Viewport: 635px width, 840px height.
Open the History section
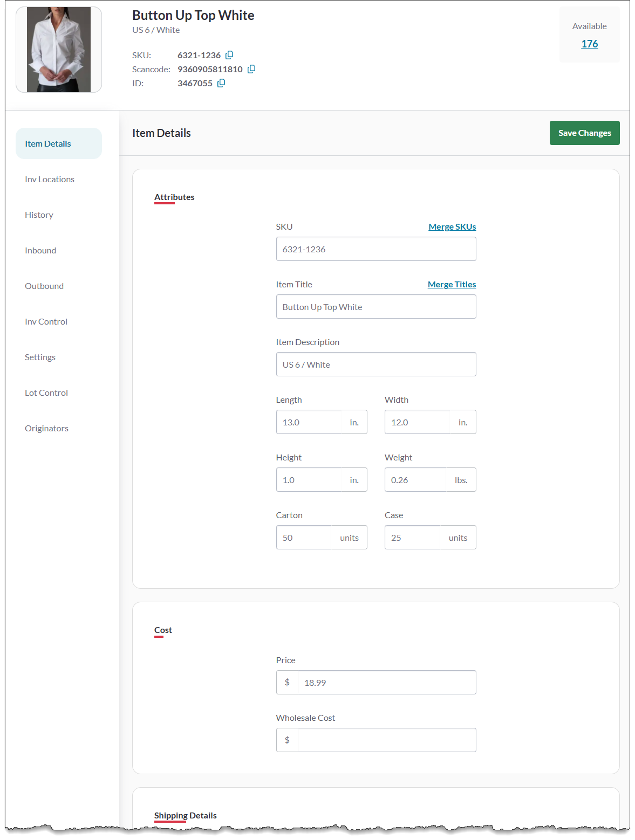[x=39, y=215]
